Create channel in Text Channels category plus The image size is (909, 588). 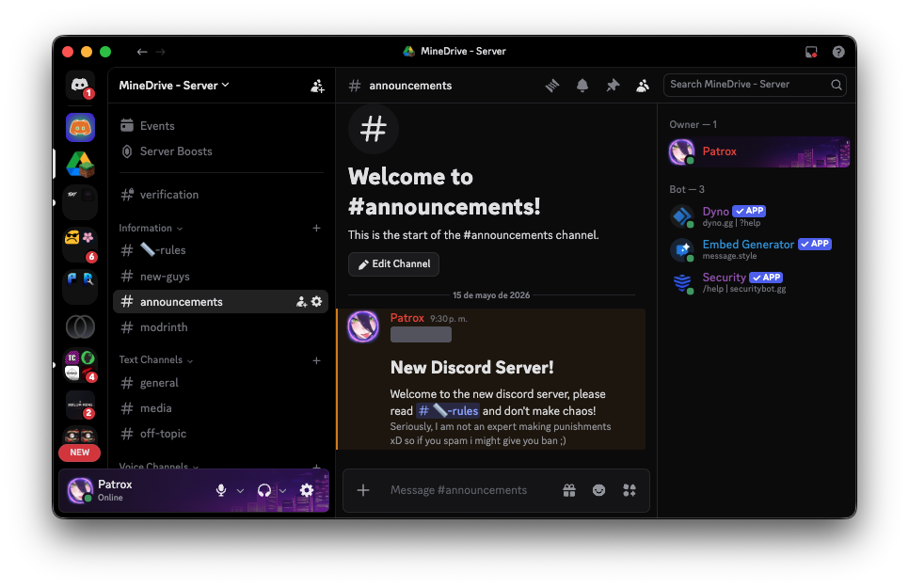316,360
